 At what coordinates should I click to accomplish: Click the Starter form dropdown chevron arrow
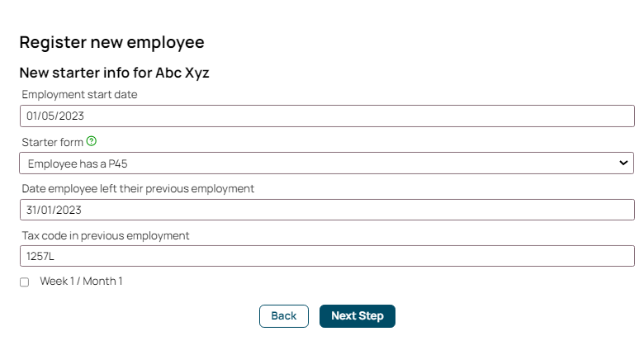point(623,163)
